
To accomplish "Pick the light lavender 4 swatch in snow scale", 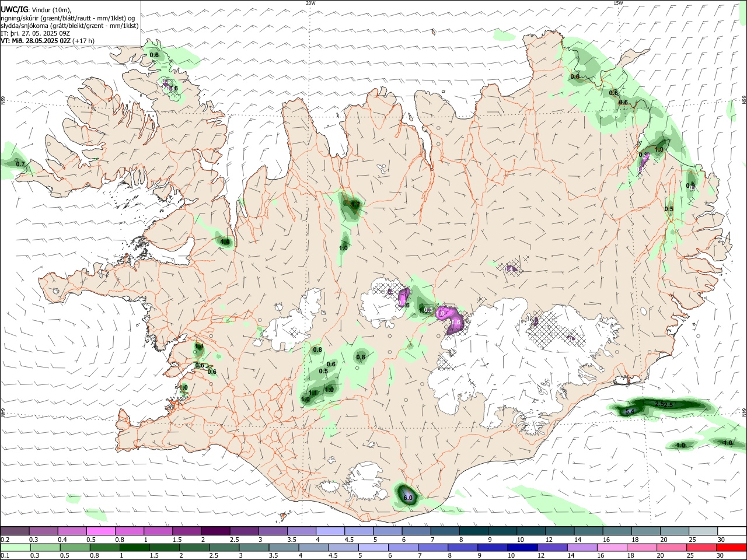I will pos(330,531).
